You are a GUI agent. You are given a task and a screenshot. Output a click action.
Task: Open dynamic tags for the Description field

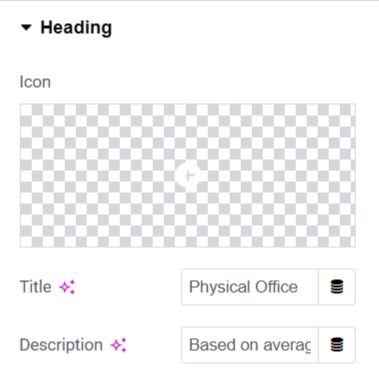pyautogui.click(x=337, y=345)
